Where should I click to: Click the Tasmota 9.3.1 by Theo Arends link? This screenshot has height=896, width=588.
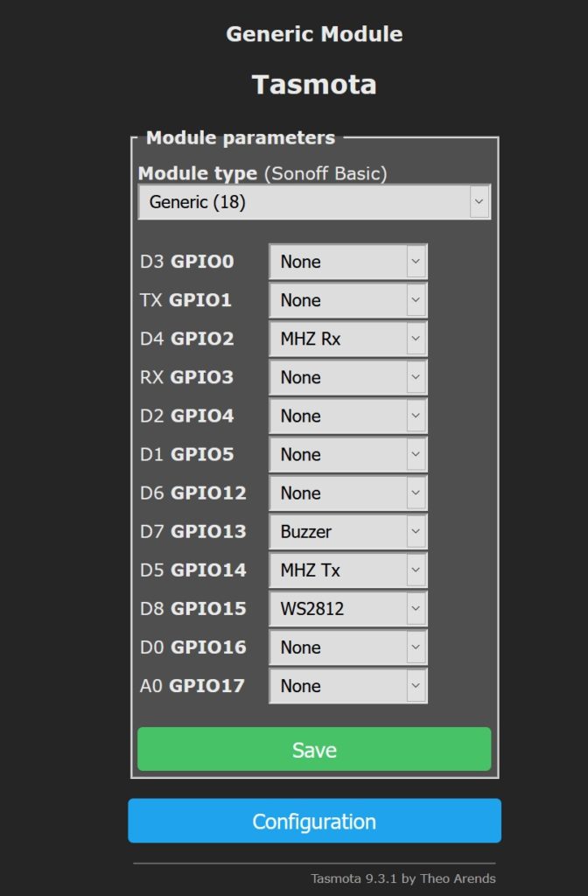pyautogui.click(x=403, y=878)
